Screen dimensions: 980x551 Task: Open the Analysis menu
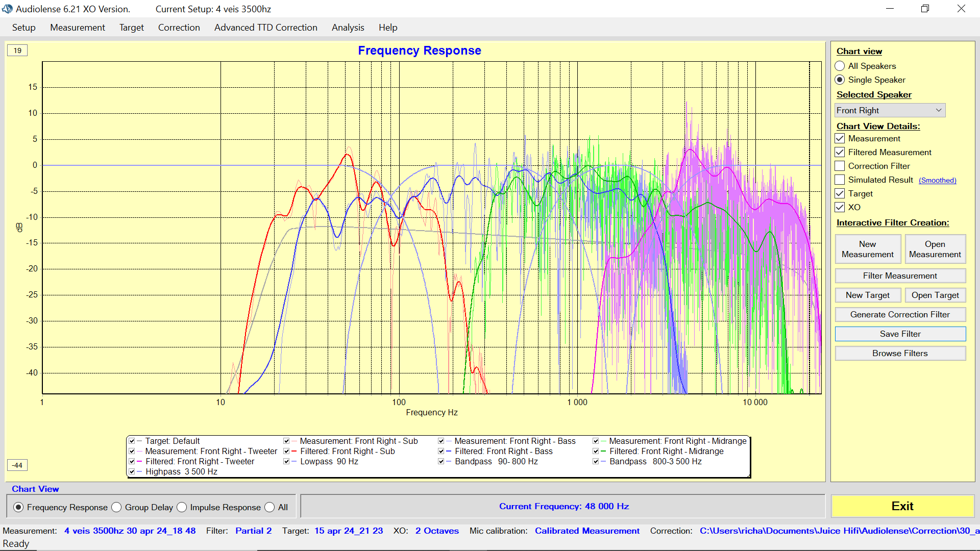pos(348,28)
